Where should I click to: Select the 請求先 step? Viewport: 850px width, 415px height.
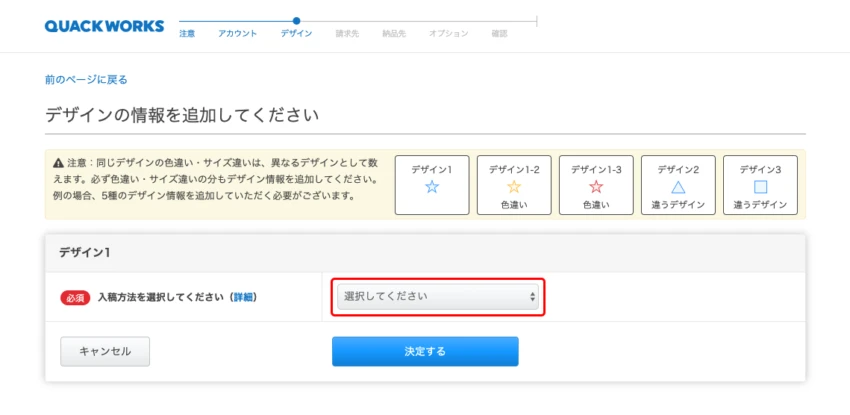(347, 34)
